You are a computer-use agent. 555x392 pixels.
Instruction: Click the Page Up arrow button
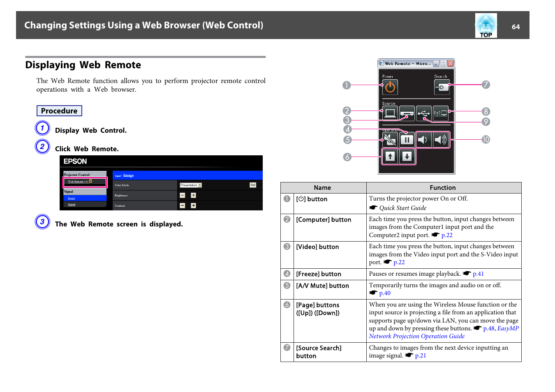point(390,156)
